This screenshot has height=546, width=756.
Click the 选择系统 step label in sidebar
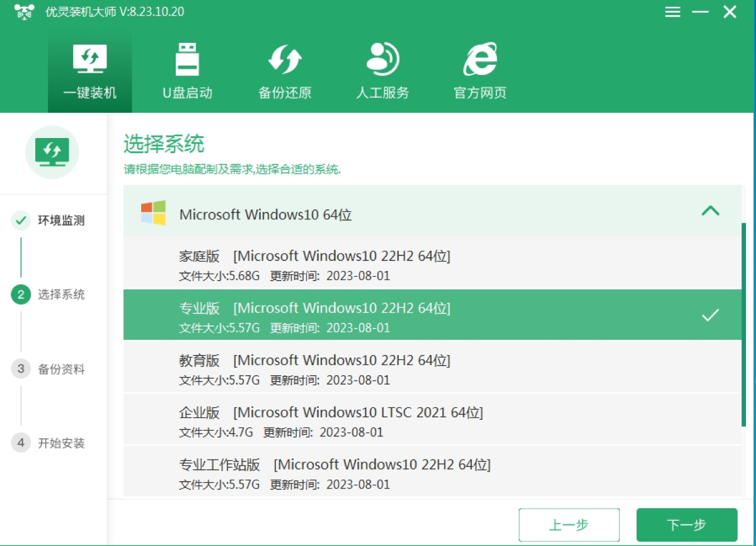pos(61,294)
